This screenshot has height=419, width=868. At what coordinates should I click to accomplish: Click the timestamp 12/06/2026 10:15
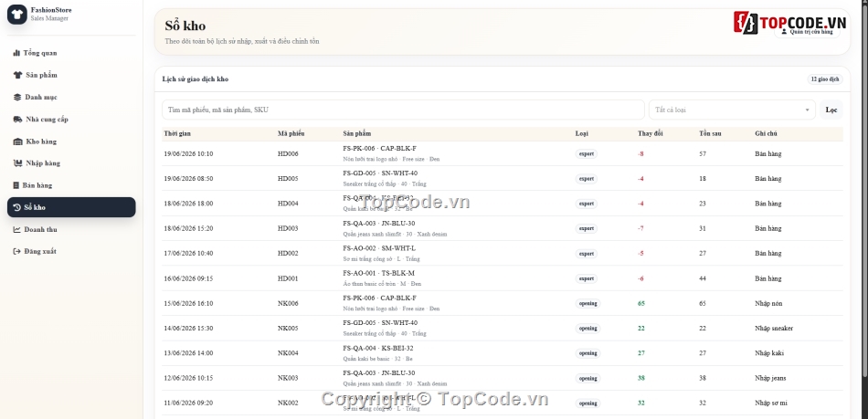(188, 378)
